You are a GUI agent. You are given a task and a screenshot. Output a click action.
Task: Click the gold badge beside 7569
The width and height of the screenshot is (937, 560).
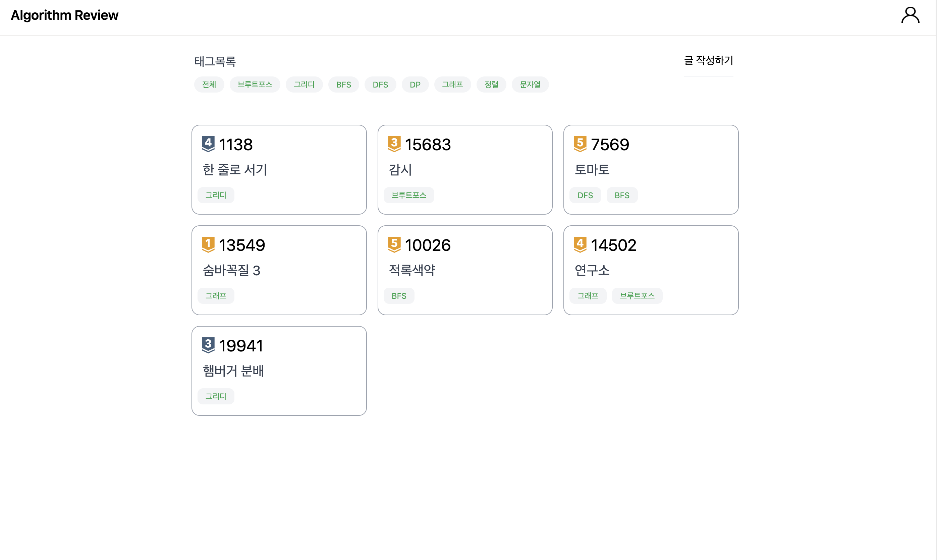click(580, 144)
